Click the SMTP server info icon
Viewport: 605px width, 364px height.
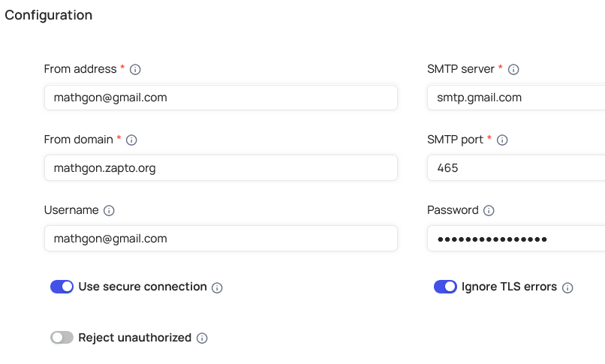coord(513,69)
